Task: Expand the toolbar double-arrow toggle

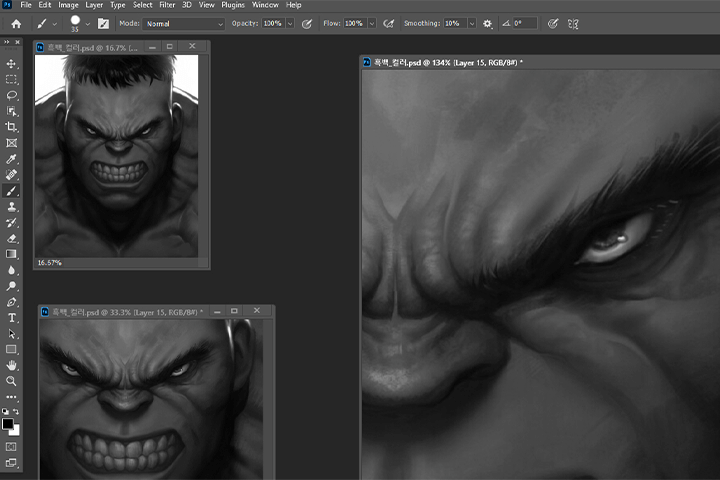Action: 6,42
